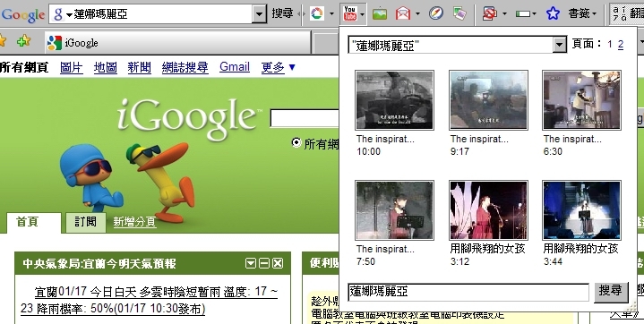Click the iGoogle search input field
The image size is (644, 324).
click(305, 118)
